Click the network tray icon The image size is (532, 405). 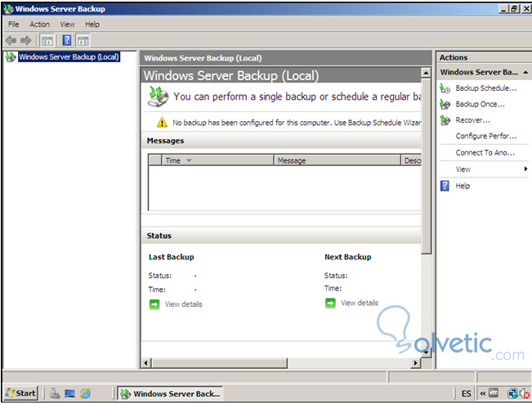point(512,394)
